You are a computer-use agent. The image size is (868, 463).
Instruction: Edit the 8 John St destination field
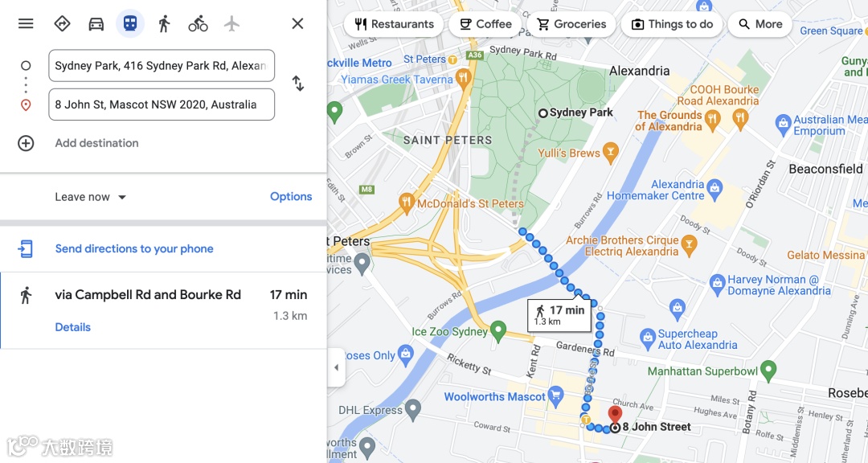162,104
